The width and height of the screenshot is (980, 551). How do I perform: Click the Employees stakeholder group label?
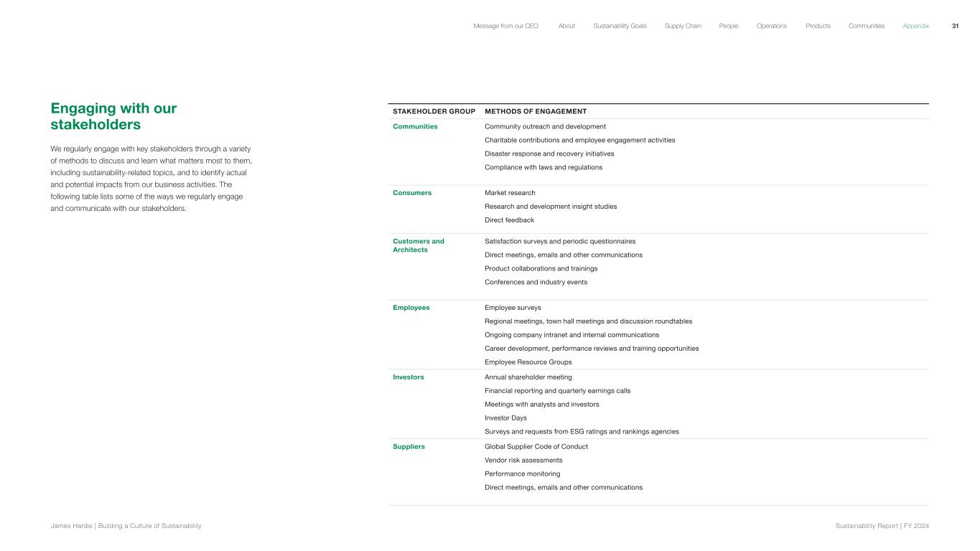point(411,308)
